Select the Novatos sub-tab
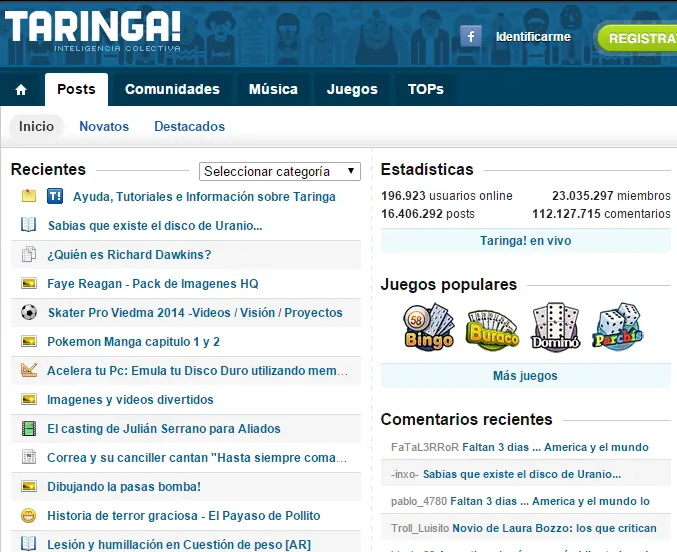Image resolution: width=677 pixels, height=552 pixels. click(104, 127)
